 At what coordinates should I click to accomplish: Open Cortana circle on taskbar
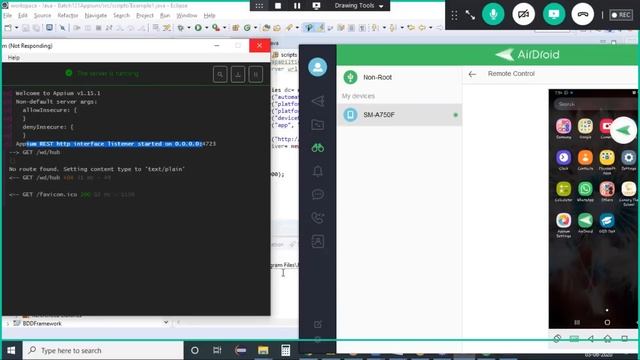pyautogui.click(x=195, y=351)
